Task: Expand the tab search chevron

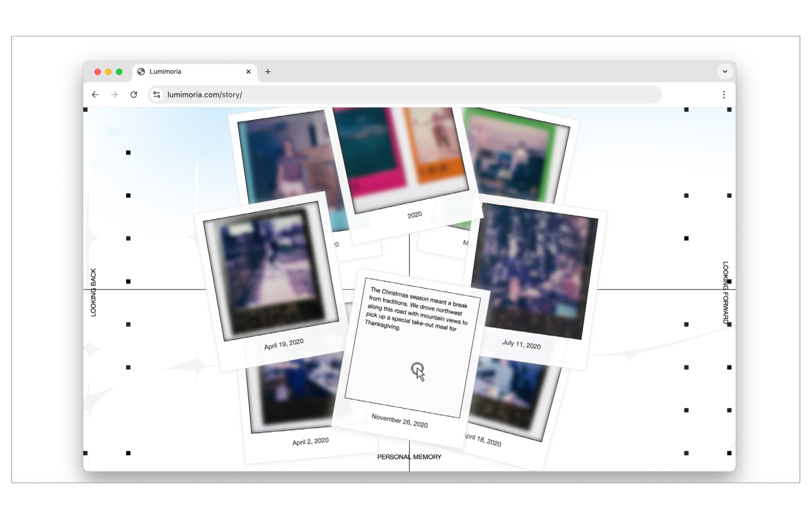Action: tap(725, 72)
